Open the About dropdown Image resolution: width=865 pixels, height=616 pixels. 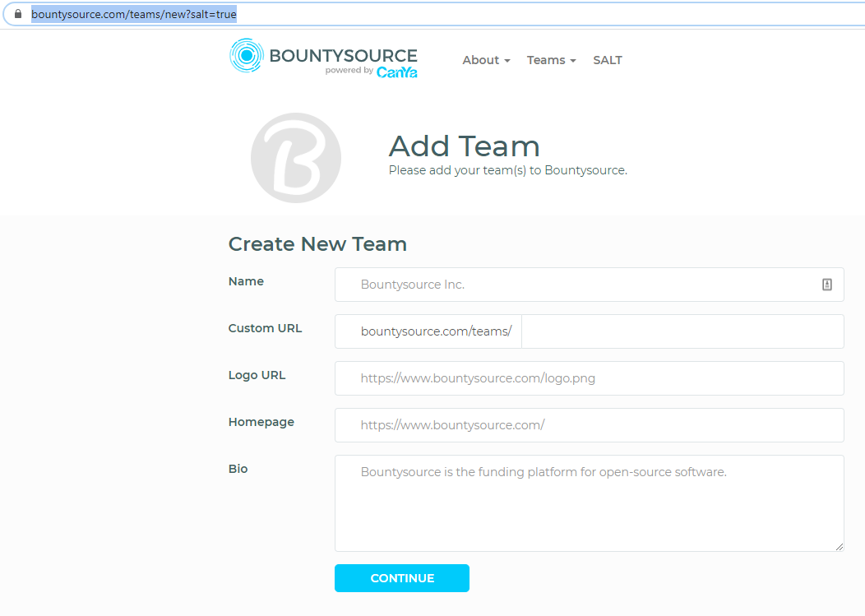485,60
